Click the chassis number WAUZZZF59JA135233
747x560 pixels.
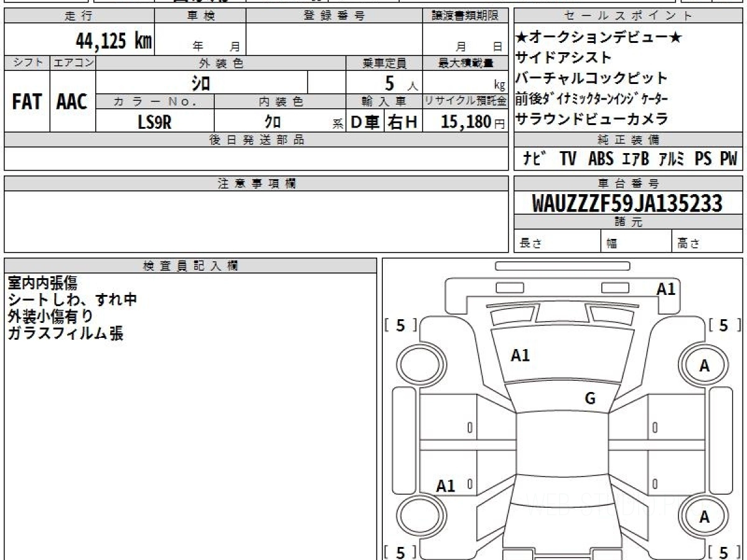pos(628,203)
